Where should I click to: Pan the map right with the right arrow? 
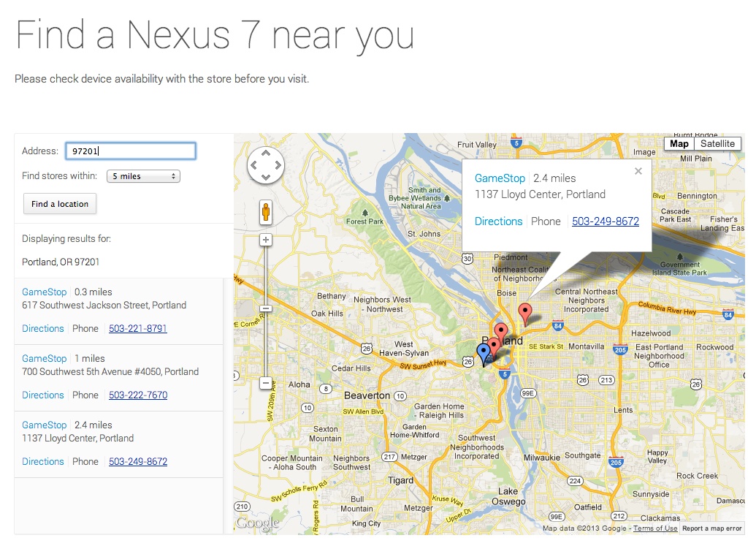point(278,165)
